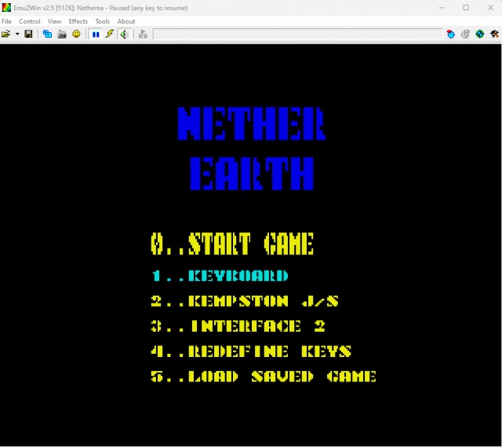Viewport: 502px width, 448px height.
Task: Open settings with hammer and wrench icon
Action: coord(494,34)
